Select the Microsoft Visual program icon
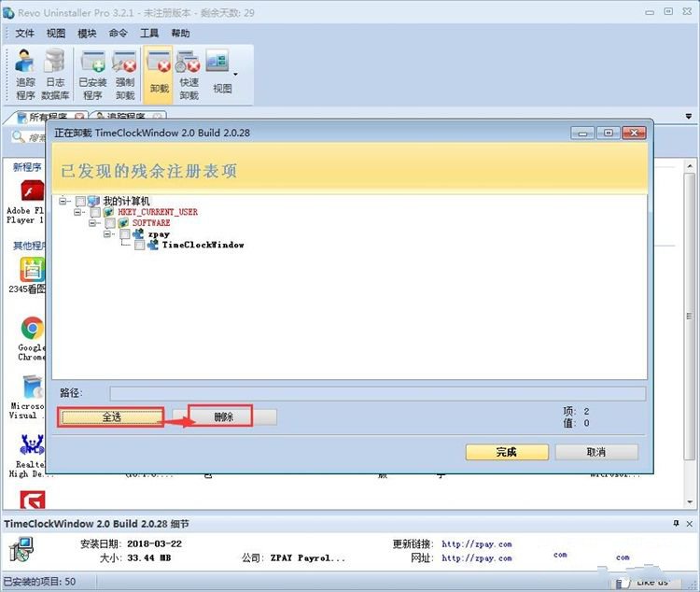This screenshot has width=700, height=592. pyautogui.click(x=32, y=387)
